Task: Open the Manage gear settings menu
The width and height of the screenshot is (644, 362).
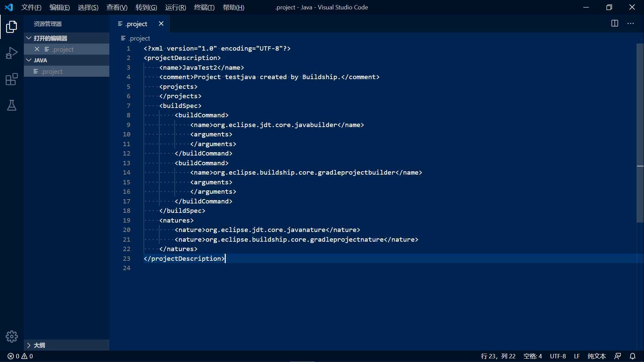Action: (12, 336)
